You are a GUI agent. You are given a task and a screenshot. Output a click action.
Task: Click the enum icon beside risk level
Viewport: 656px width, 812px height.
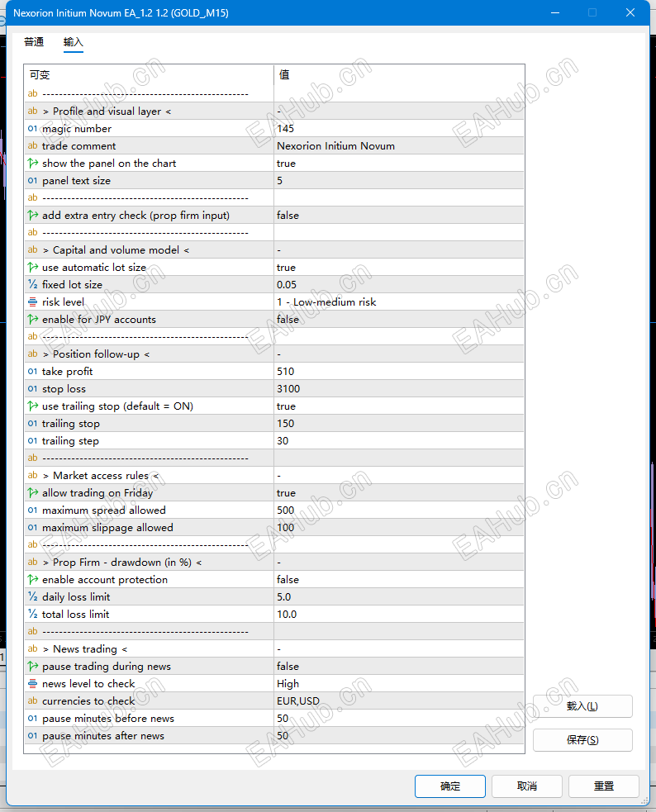(32, 302)
